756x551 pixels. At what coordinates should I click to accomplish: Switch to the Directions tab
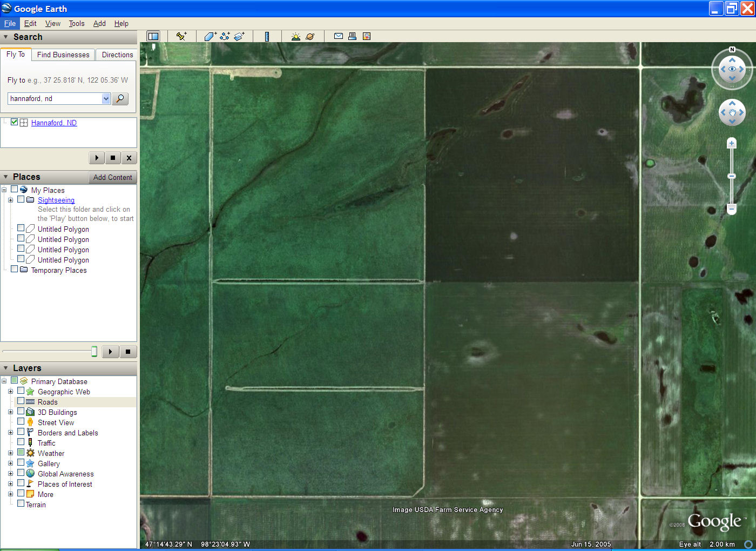coord(117,55)
